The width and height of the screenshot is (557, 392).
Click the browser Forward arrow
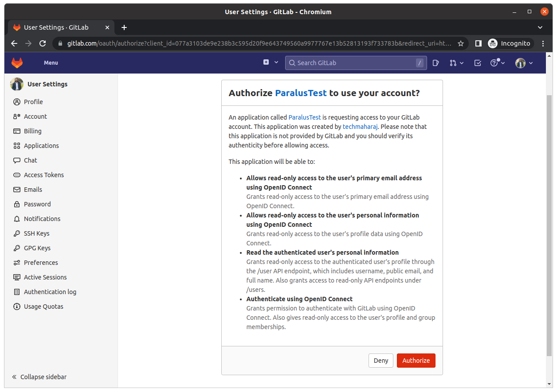coord(28,43)
